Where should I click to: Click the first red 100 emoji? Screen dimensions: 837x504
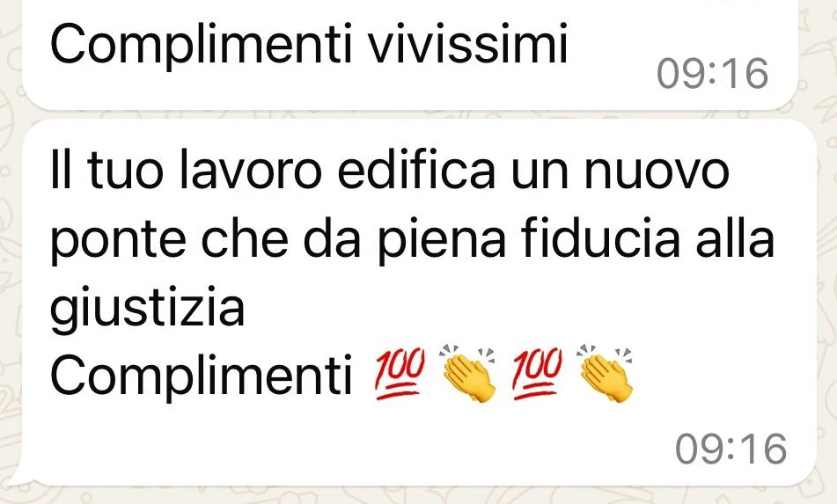point(400,373)
